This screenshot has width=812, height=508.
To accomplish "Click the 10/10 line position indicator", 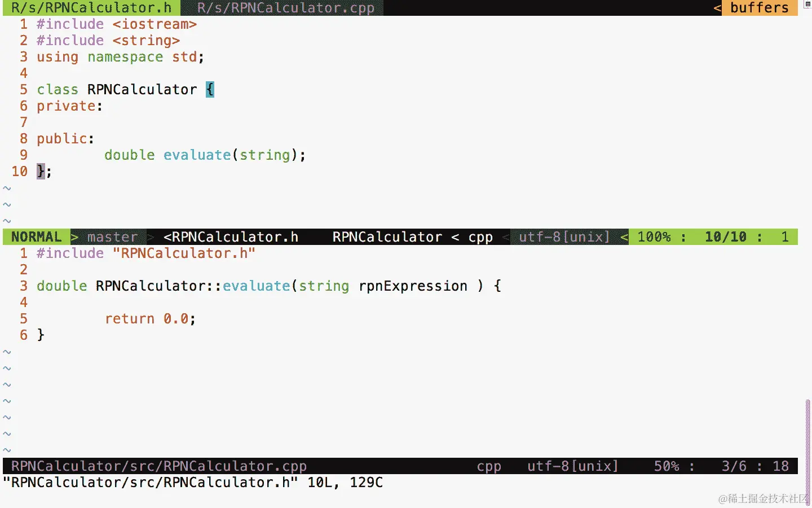I will pos(726,237).
